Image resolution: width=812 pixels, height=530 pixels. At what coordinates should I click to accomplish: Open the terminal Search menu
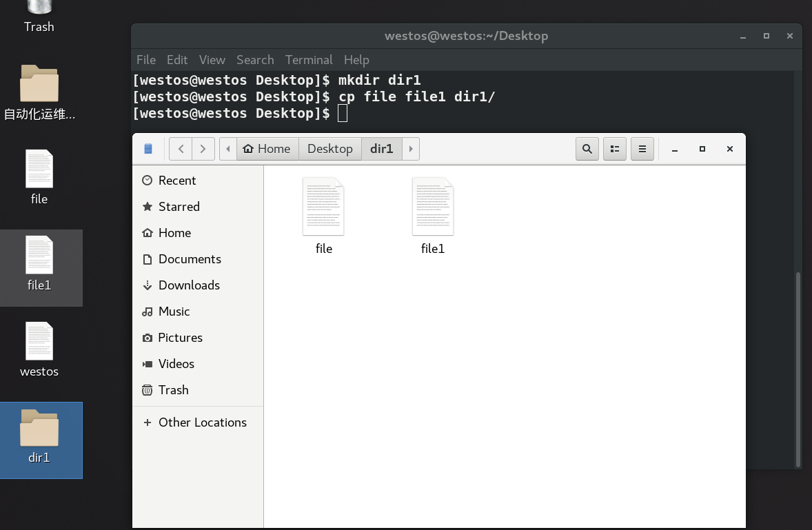click(x=255, y=60)
